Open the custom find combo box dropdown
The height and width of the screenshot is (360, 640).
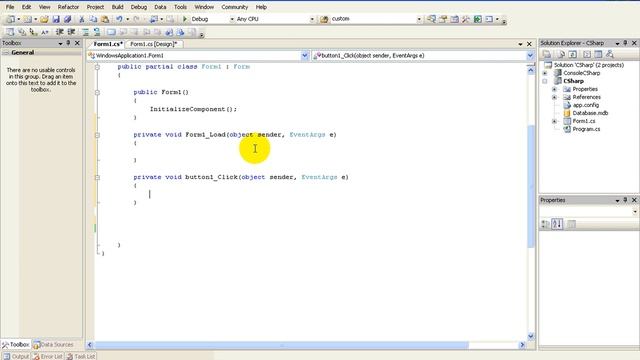click(x=419, y=19)
